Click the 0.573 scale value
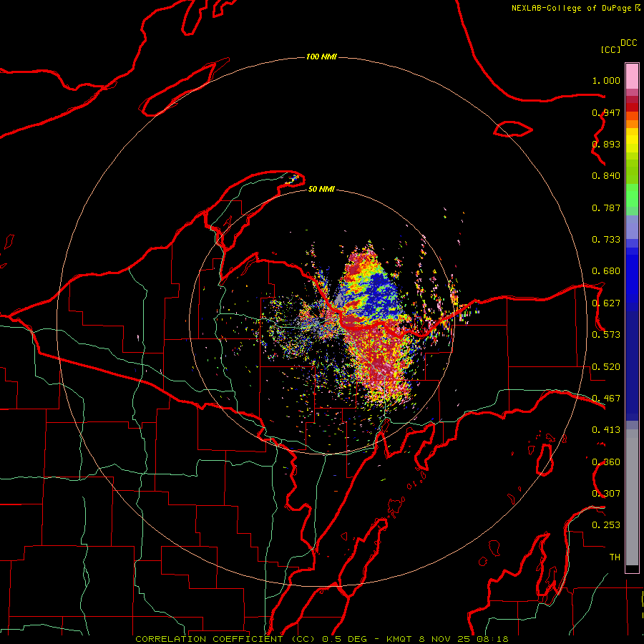This screenshot has width=644, height=644. tap(606, 335)
